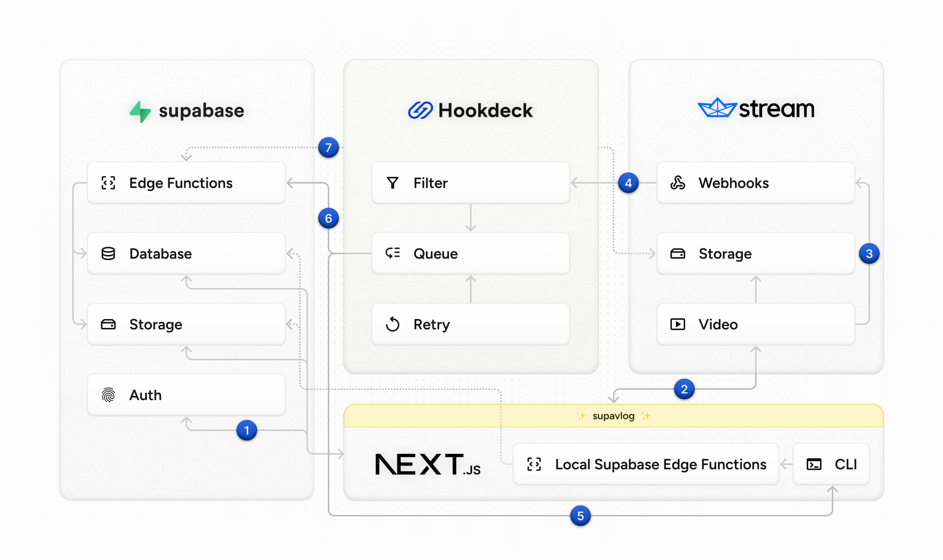Click the blue step marker numbered 5
The image size is (943, 560).
coord(580,516)
